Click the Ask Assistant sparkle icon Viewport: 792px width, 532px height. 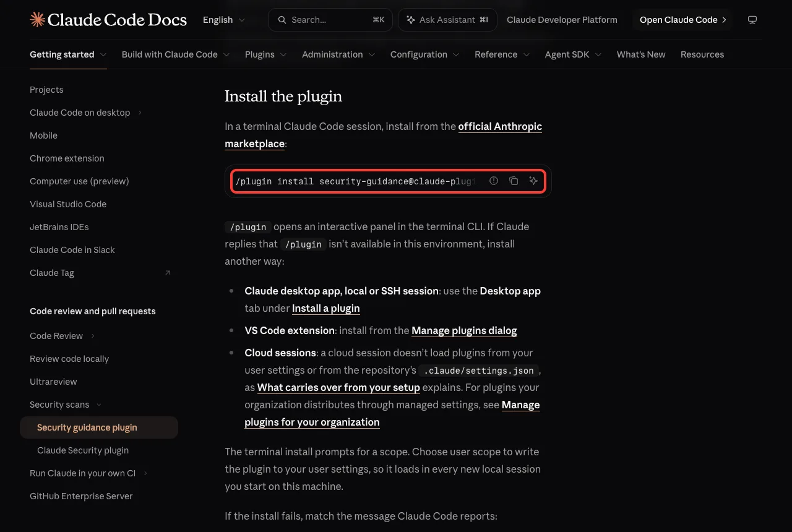click(411, 20)
